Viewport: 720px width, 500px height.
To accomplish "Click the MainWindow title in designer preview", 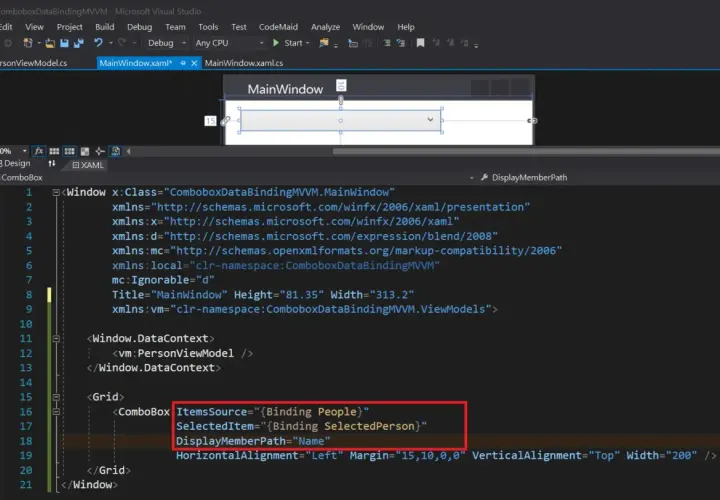I will click(x=285, y=89).
